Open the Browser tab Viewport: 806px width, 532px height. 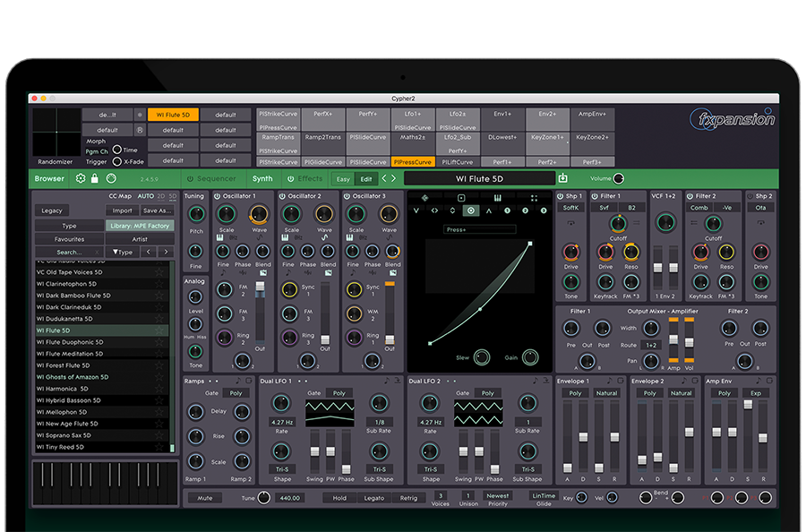[x=49, y=178]
